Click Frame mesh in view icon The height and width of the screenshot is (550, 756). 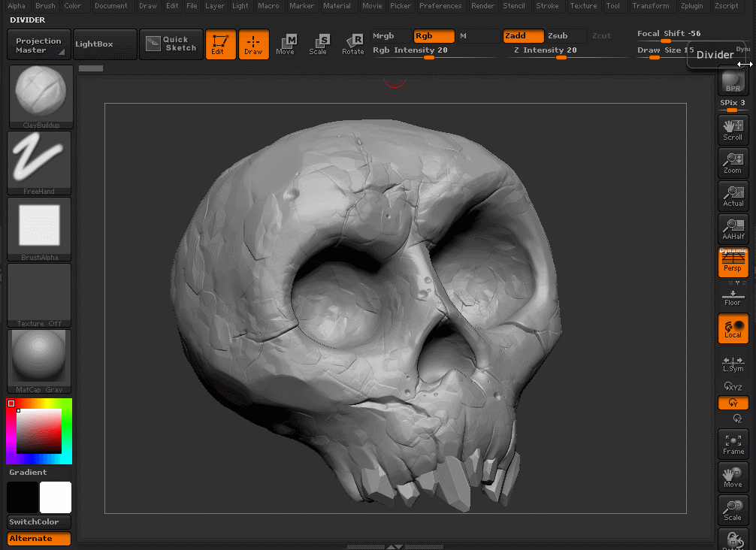(x=733, y=444)
